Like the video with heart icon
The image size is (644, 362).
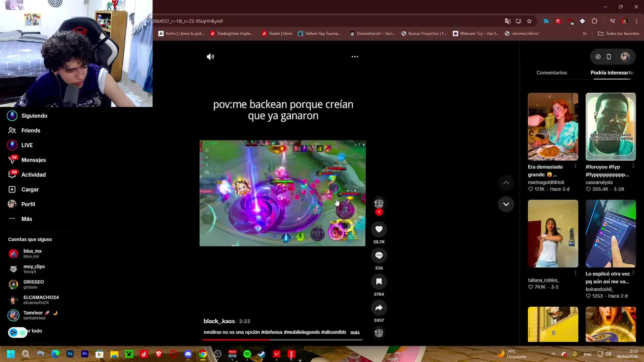379,229
